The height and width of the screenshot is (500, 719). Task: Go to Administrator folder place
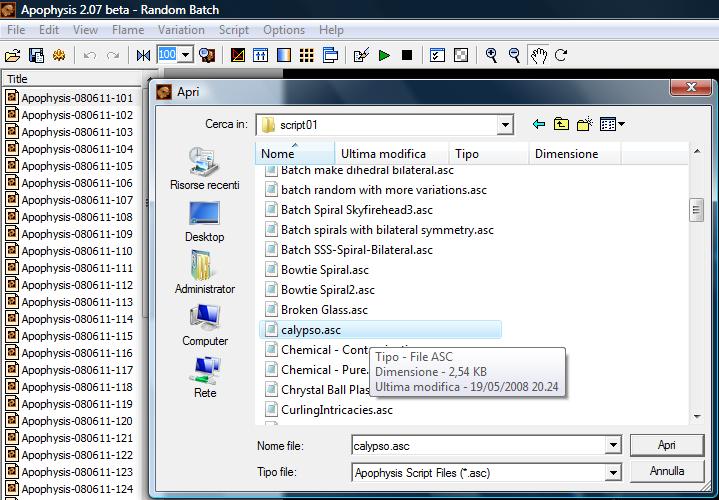point(205,272)
